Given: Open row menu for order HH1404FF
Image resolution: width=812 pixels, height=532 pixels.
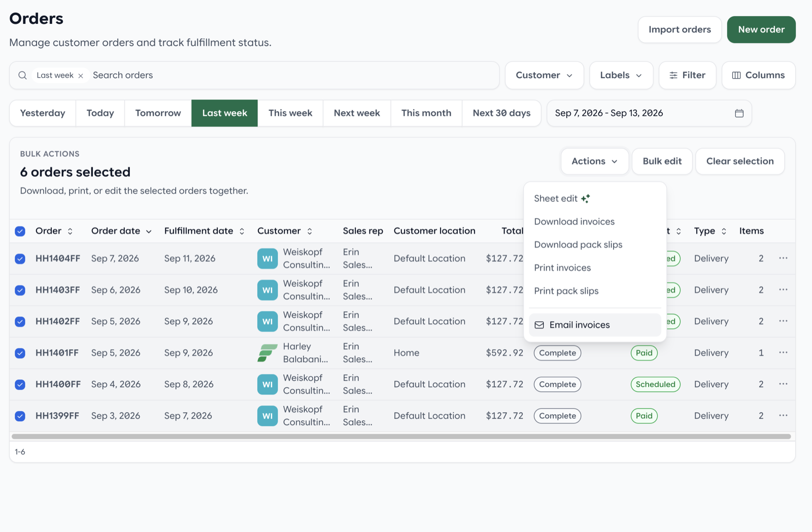Looking at the screenshot, I should pos(783,258).
